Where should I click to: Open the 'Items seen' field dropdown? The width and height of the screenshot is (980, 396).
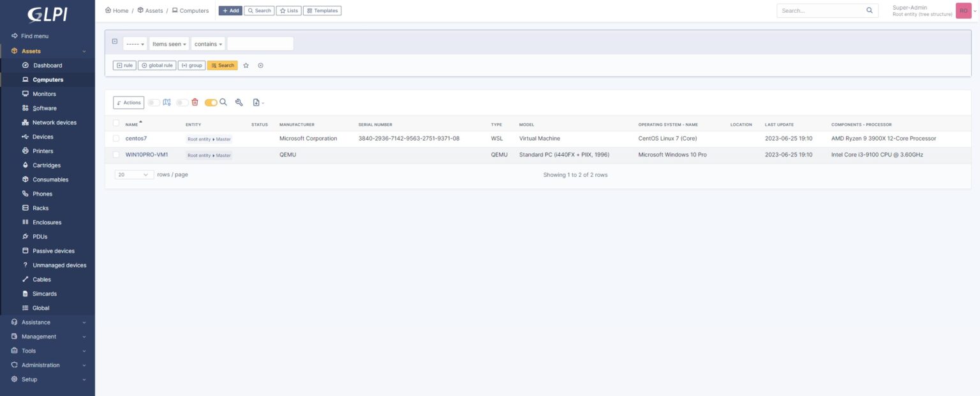[x=168, y=43]
